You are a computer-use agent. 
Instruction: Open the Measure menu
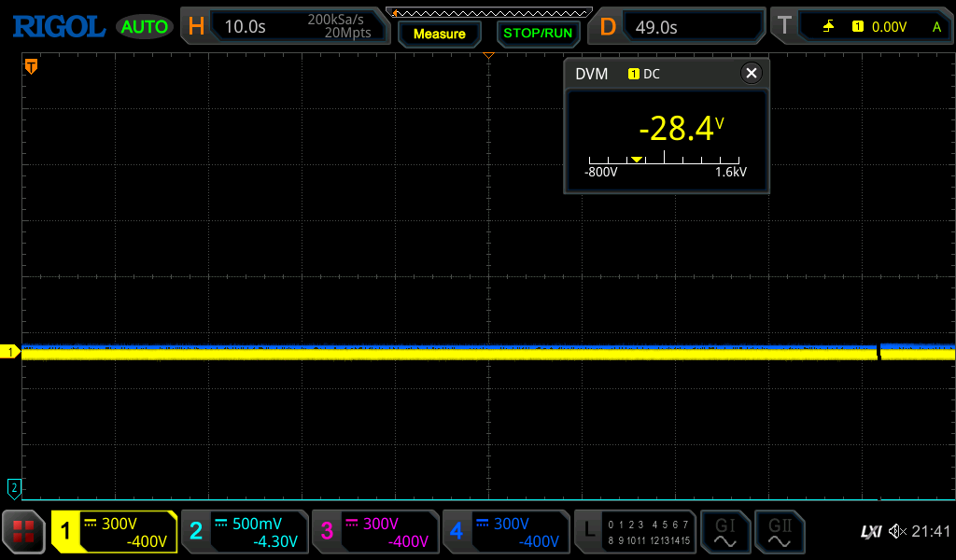[x=439, y=34]
